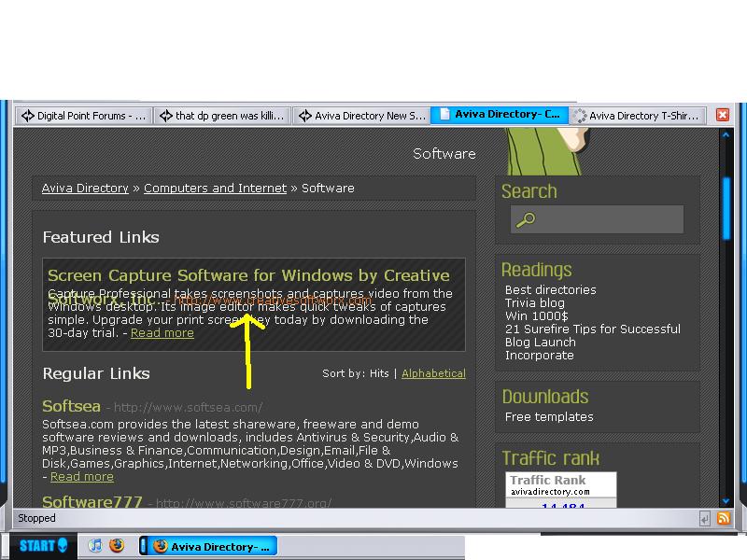
Task: Open the Incorporate link under Readings
Action: (x=540, y=356)
